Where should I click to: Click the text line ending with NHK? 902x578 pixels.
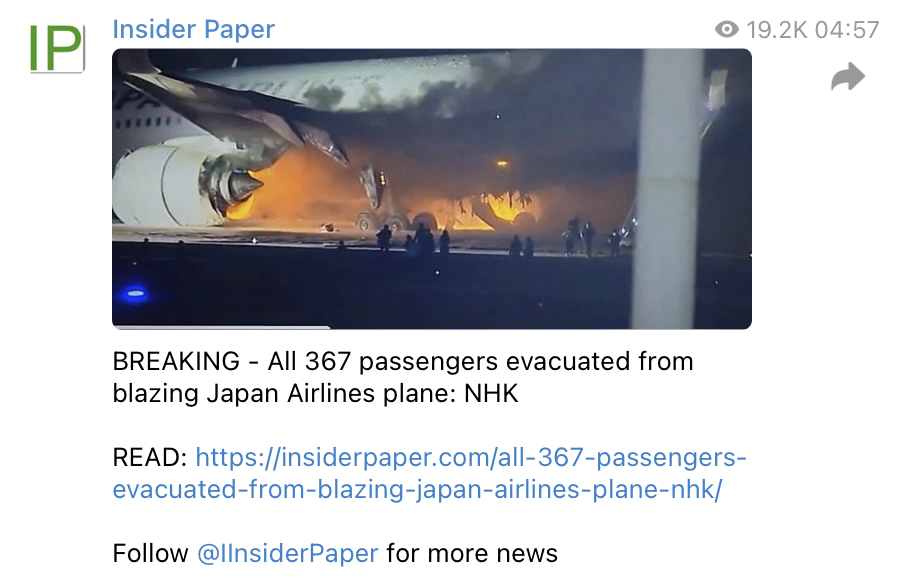pyautogui.click(x=315, y=394)
